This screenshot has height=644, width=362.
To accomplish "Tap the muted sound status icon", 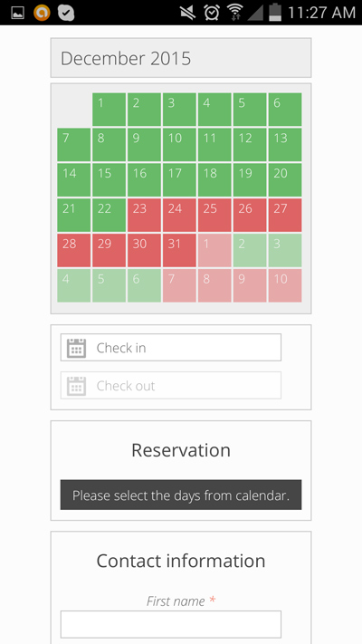I will pos(188,13).
